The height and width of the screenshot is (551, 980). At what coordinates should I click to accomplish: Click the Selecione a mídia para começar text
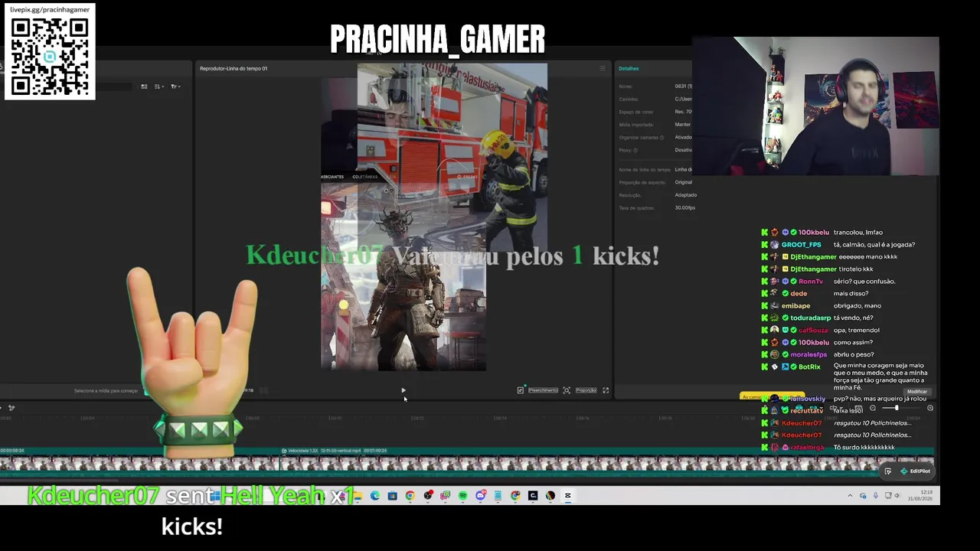(x=106, y=391)
